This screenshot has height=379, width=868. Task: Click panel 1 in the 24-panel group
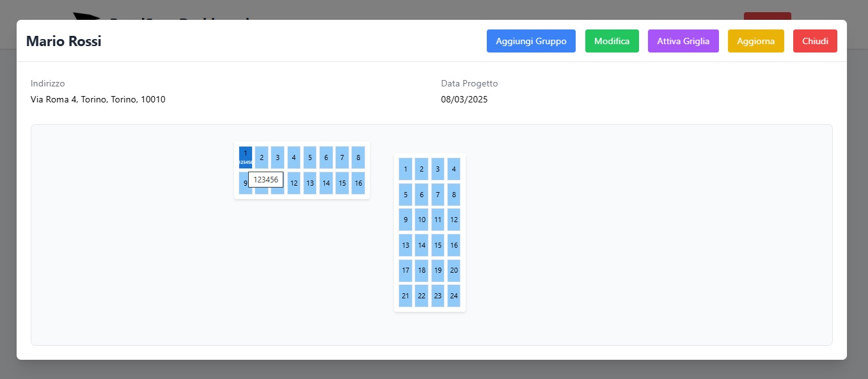pyautogui.click(x=406, y=169)
